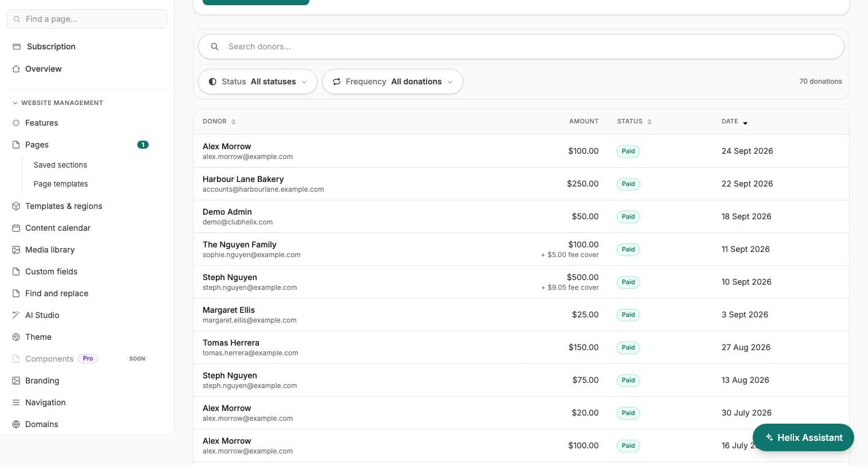This screenshot has height=465, width=868.
Task: Click into the Search donors field
Action: pyautogui.click(x=521, y=46)
